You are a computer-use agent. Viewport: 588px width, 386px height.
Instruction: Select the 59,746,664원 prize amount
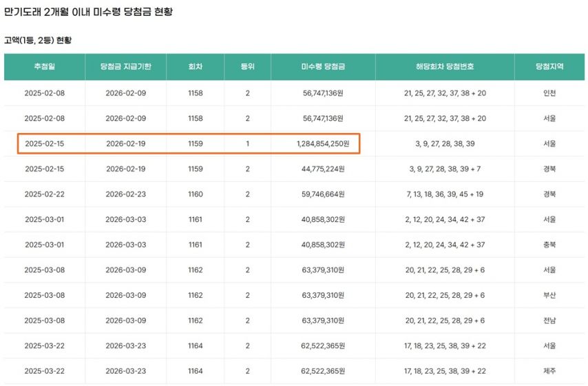coord(323,194)
